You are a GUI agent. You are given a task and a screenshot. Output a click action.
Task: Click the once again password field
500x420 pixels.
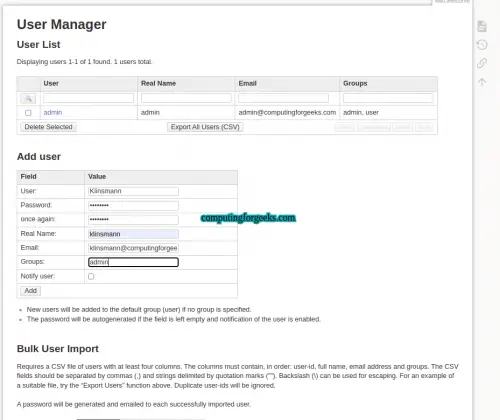click(x=133, y=219)
